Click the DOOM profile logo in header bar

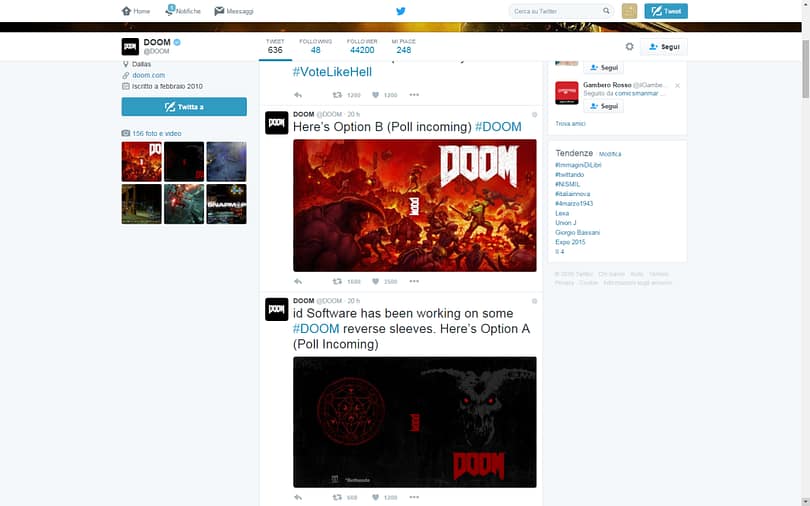(130, 46)
